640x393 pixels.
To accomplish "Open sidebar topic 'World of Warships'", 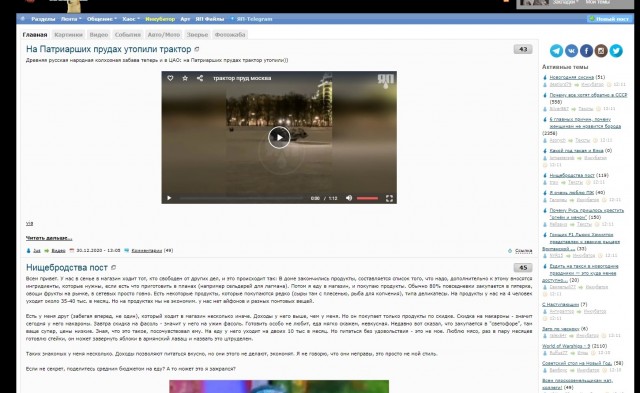I will click(x=567, y=346).
